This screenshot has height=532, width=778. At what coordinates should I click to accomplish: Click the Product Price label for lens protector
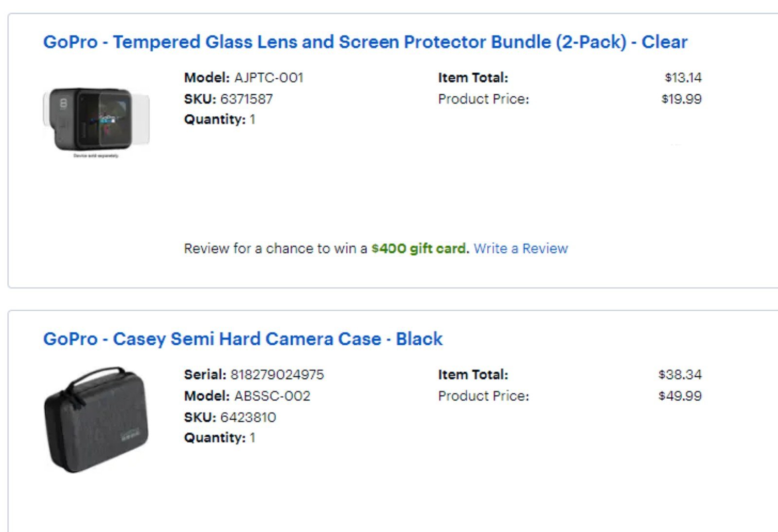483,99
